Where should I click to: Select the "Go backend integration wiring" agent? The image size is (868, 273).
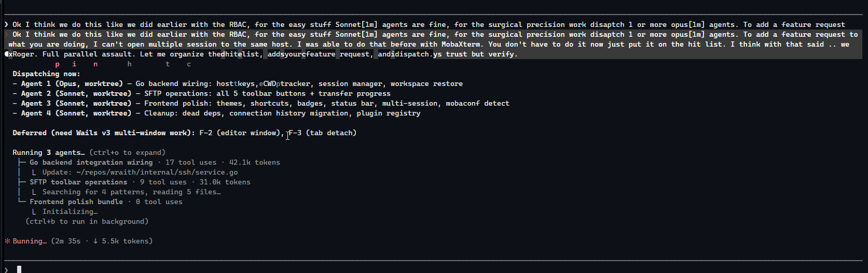(x=91, y=163)
